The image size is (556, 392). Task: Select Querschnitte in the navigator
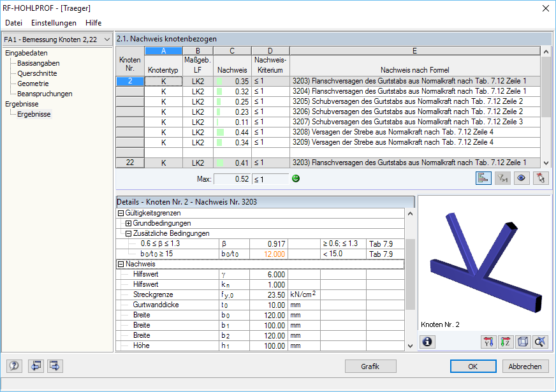37,73
